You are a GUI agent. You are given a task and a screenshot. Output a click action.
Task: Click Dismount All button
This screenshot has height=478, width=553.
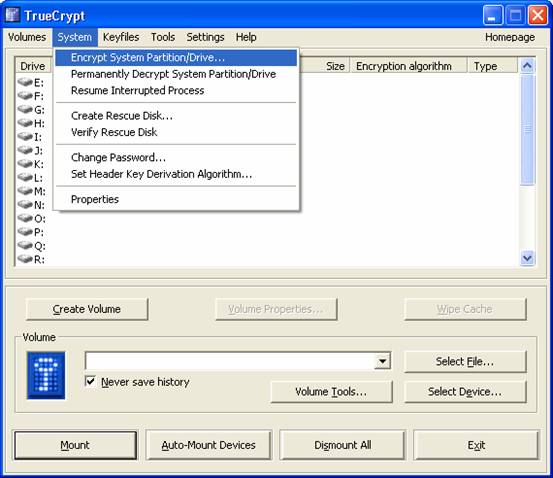click(342, 445)
